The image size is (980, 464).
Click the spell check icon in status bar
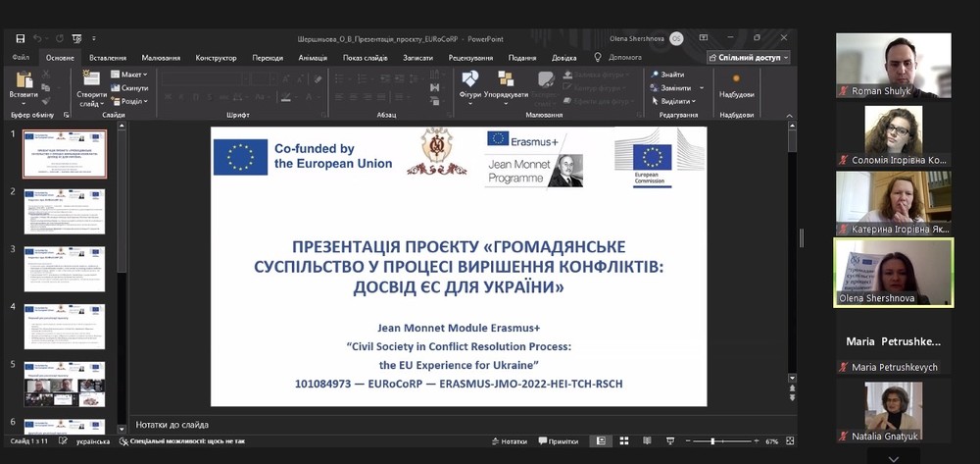(63, 441)
